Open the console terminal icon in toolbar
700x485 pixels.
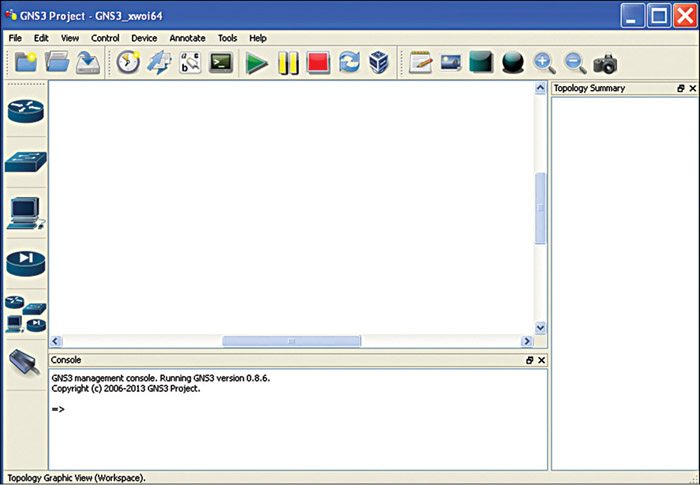(221, 63)
